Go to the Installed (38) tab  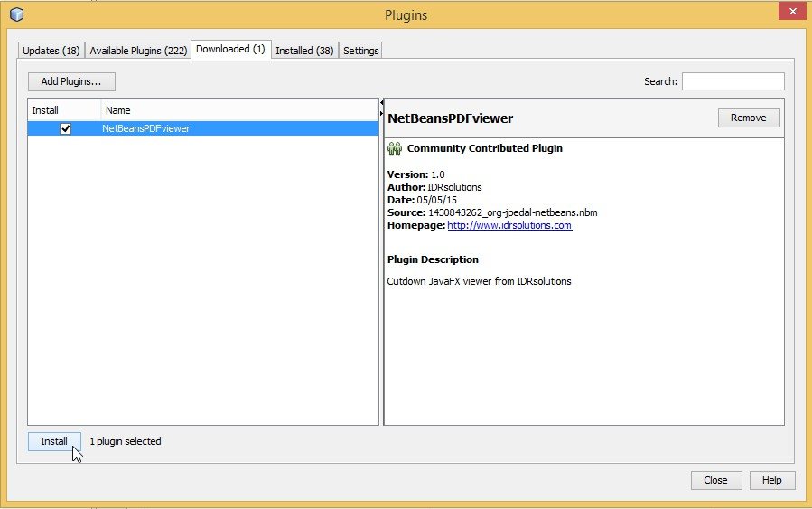pos(304,51)
